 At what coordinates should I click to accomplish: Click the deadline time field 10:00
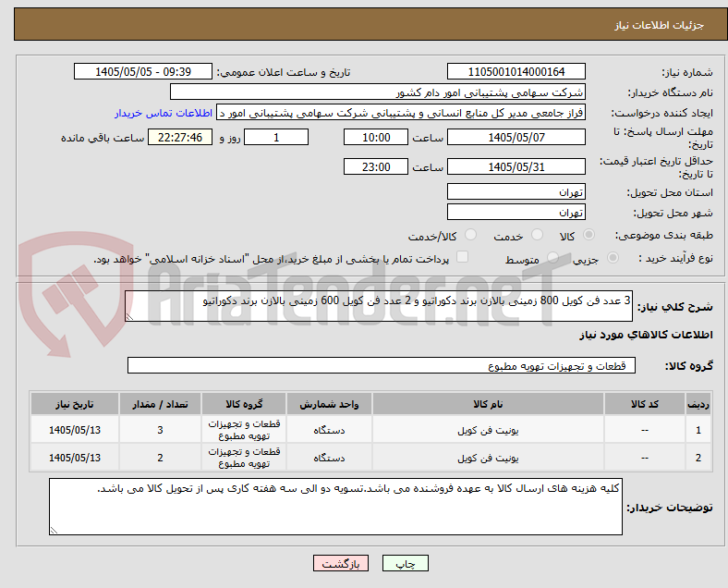click(376, 137)
